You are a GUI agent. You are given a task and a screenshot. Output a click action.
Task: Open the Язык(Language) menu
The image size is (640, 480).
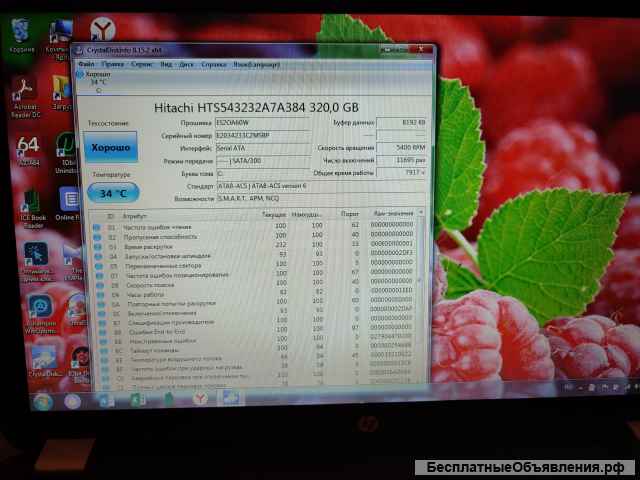coord(257,64)
